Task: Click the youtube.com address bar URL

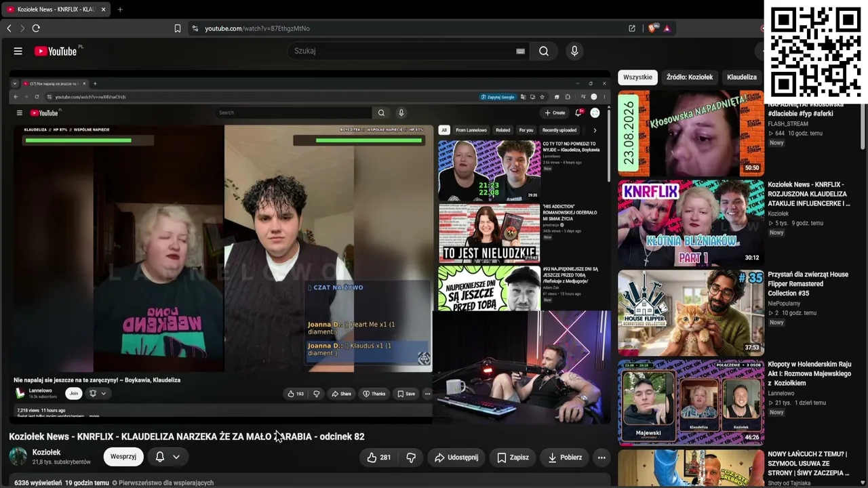Action: tap(258, 28)
